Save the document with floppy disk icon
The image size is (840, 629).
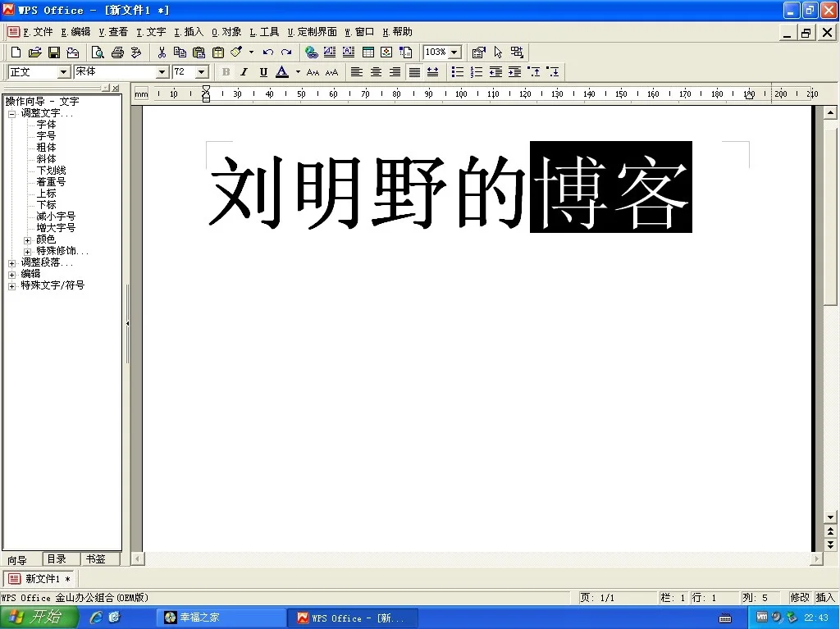click(x=54, y=52)
